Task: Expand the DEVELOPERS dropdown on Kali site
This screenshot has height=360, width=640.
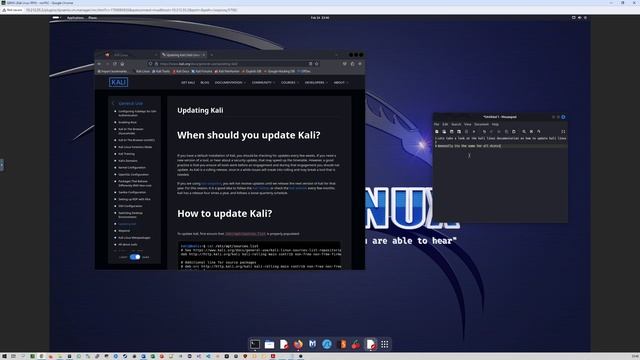Action: 316,82
